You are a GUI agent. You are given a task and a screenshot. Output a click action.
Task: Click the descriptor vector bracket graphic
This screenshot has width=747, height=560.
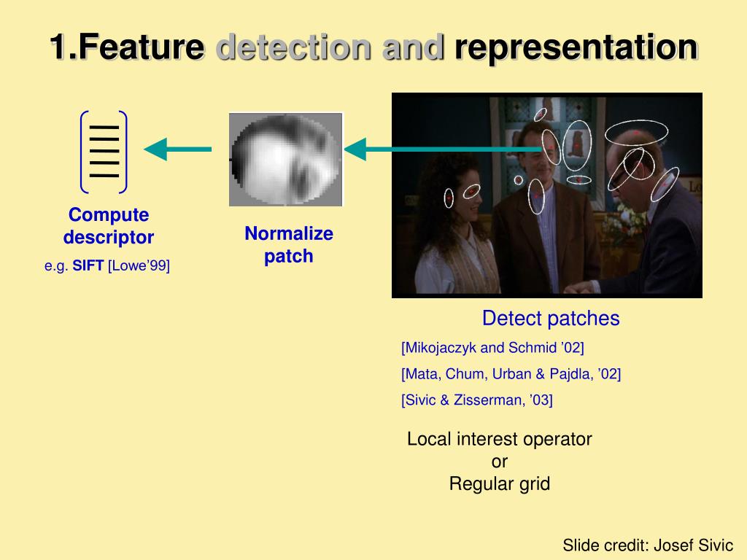104,152
